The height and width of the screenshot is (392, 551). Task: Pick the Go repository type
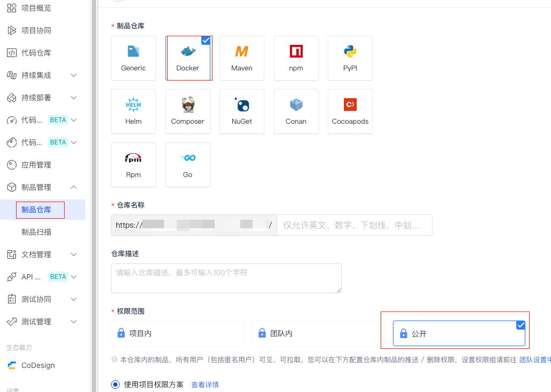(187, 165)
